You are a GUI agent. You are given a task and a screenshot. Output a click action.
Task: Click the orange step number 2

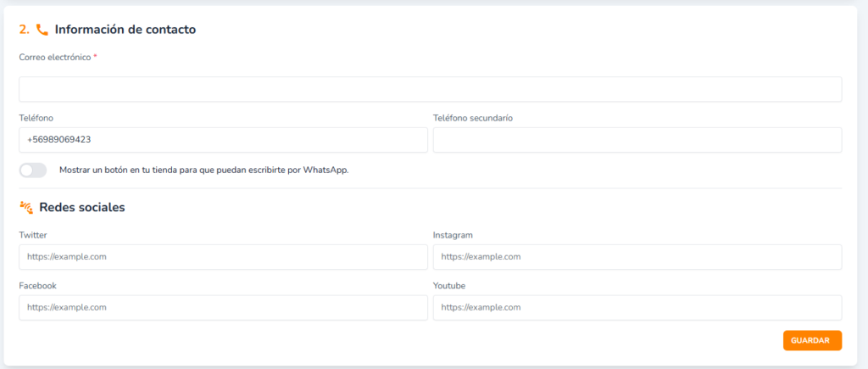24,30
